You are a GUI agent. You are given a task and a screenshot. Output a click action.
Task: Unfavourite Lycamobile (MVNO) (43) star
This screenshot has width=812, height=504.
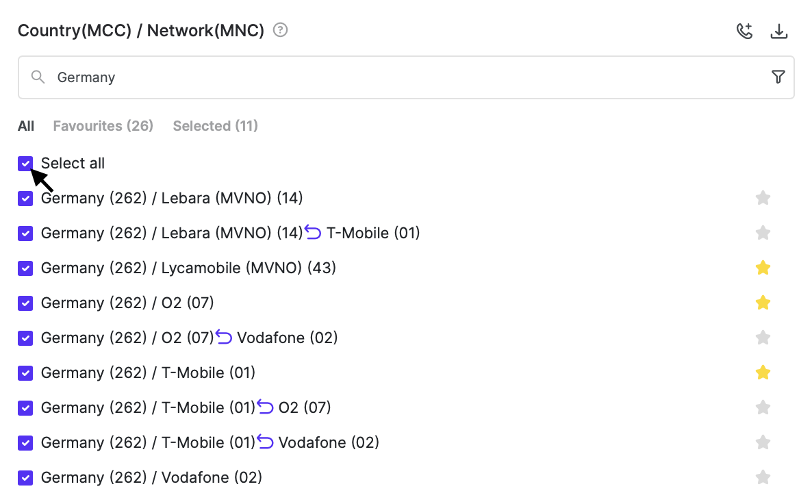coord(763,268)
